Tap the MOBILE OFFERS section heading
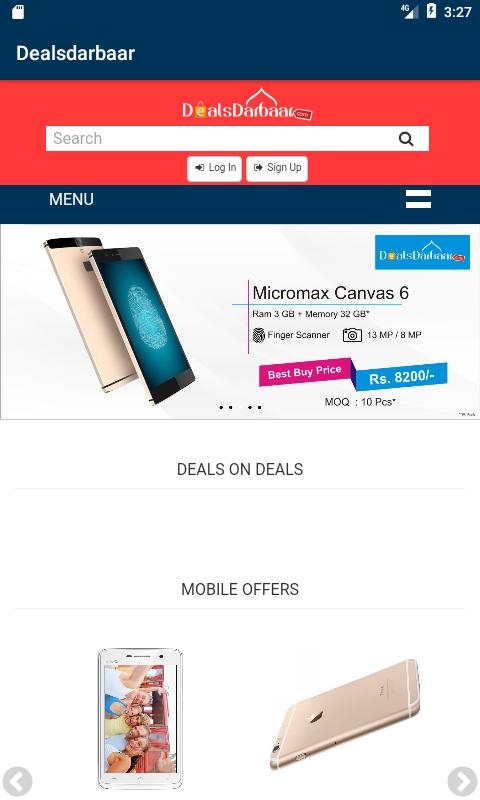This screenshot has width=480, height=800. pyautogui.click(x=240, y=589)
